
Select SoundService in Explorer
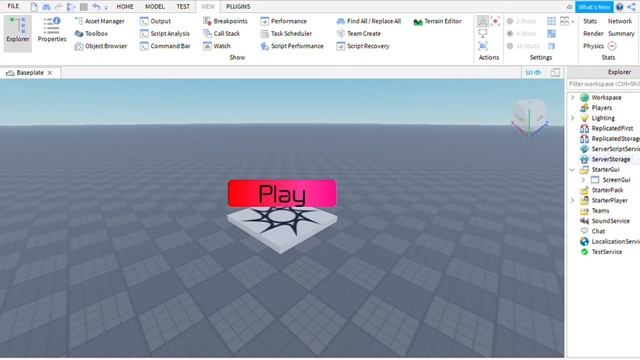pos(605,221)
